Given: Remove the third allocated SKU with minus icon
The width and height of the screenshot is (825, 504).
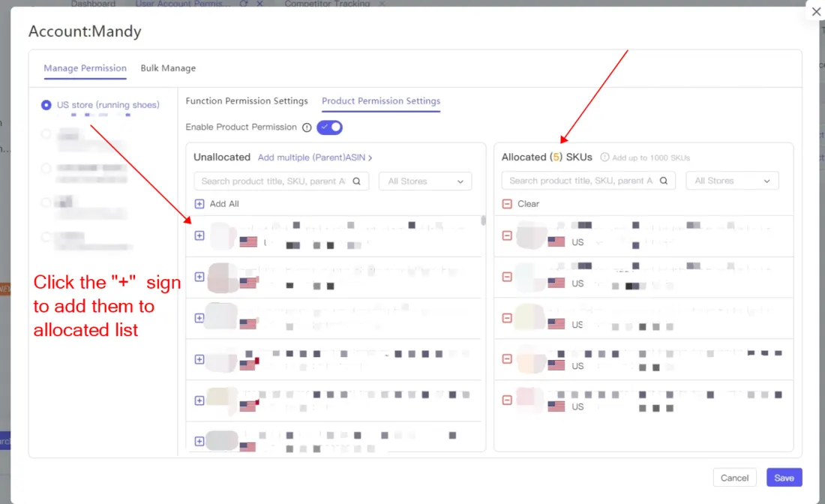Looking at the screenshot, I should [507, 318].
